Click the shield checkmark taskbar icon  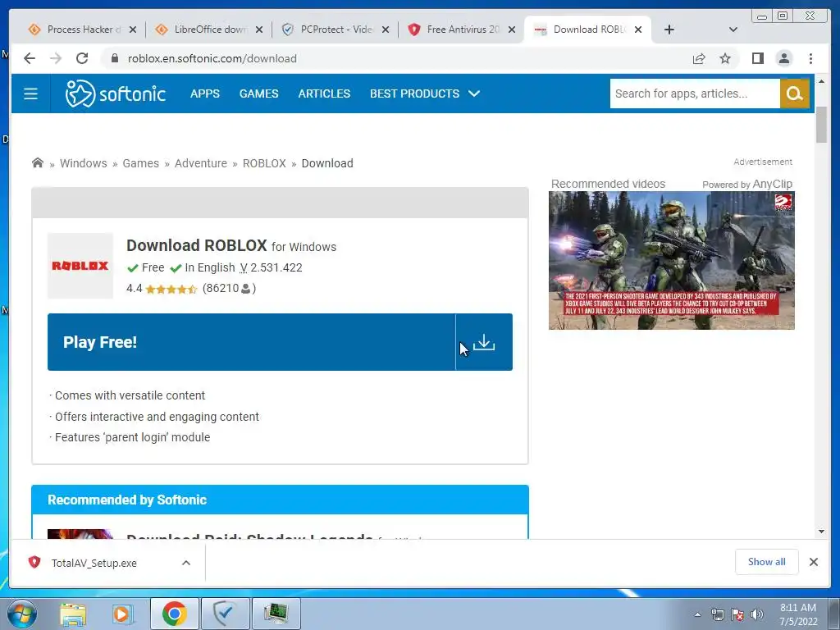tap(225, 614)
